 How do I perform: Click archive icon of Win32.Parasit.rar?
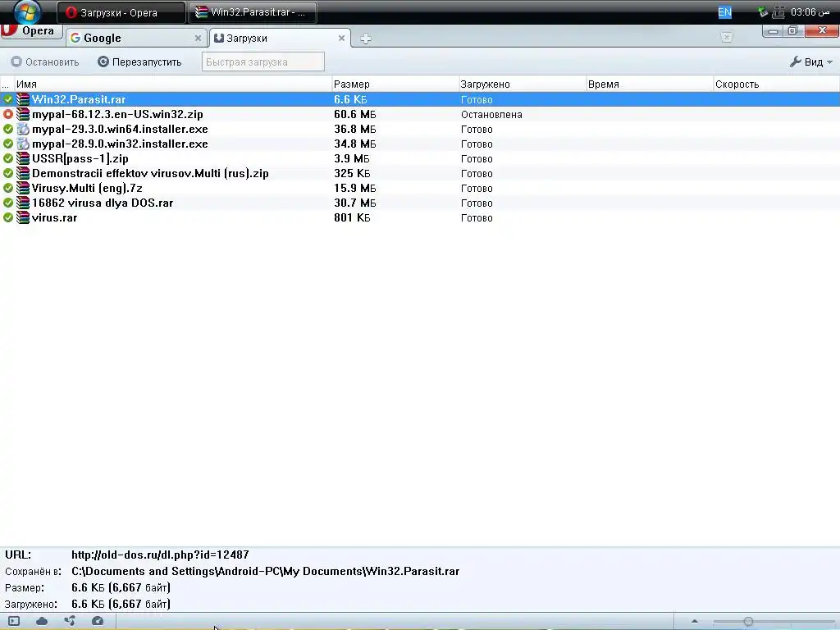point(22,99)
